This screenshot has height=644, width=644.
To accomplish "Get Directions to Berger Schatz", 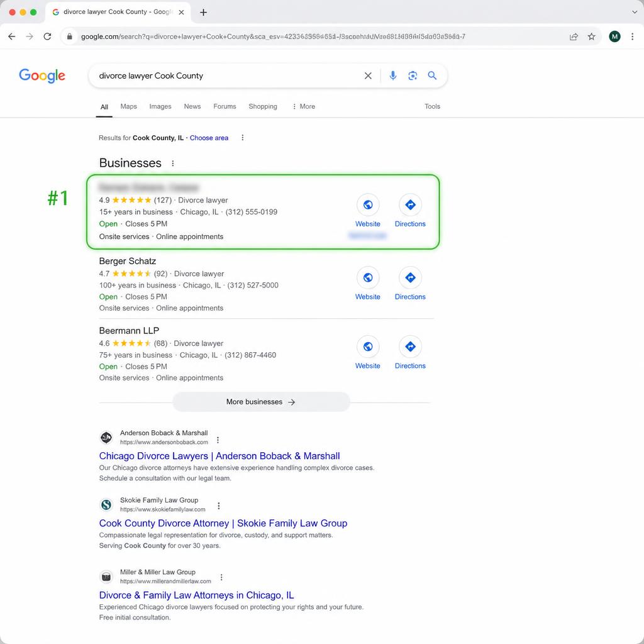I will (410, 284).
